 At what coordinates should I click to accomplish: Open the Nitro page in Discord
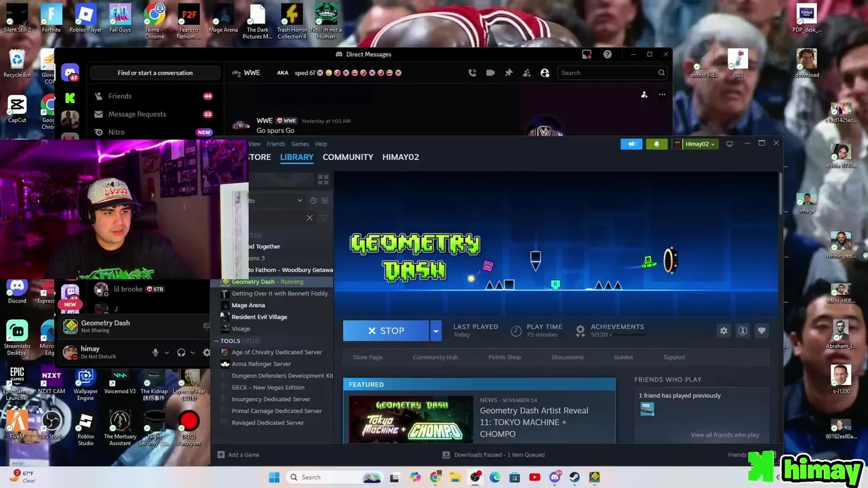click(x=154, y=132)
